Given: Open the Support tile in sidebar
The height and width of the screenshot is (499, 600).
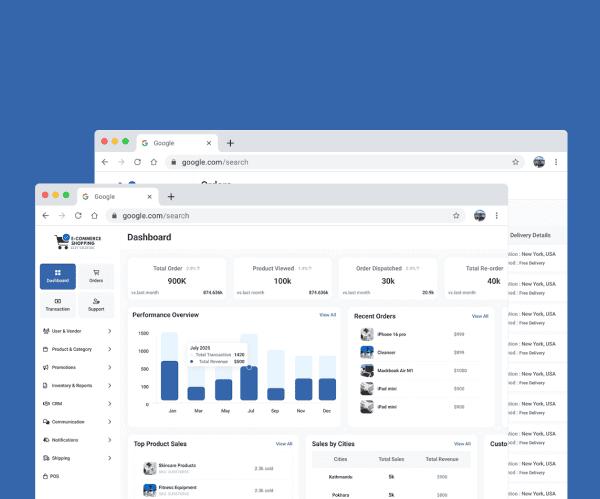Looking at the screenshot, I should [96, 304].
